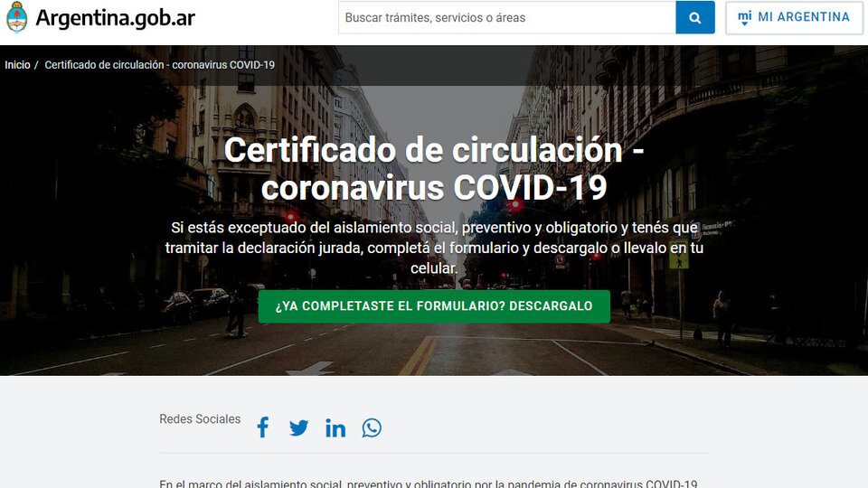Click the Argentina coat of arms logo

(16, 17)
